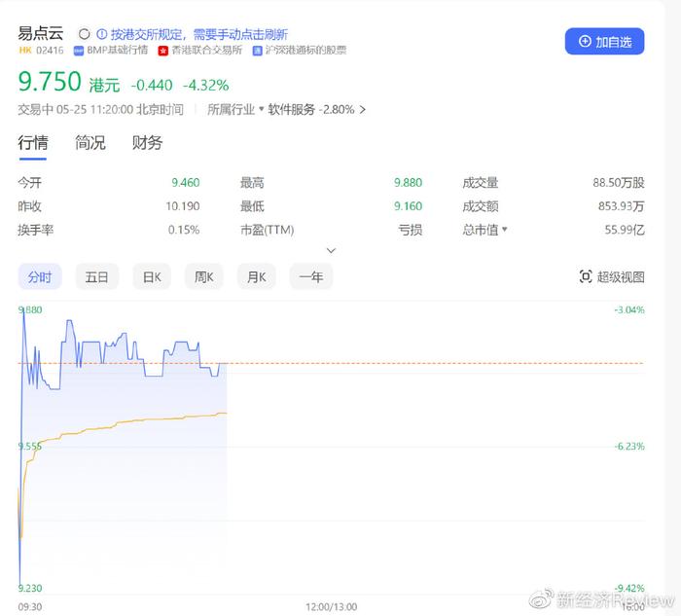Click the 换手率 value 0.15%
The image size is (681, 616).
[x=184, y=230]
